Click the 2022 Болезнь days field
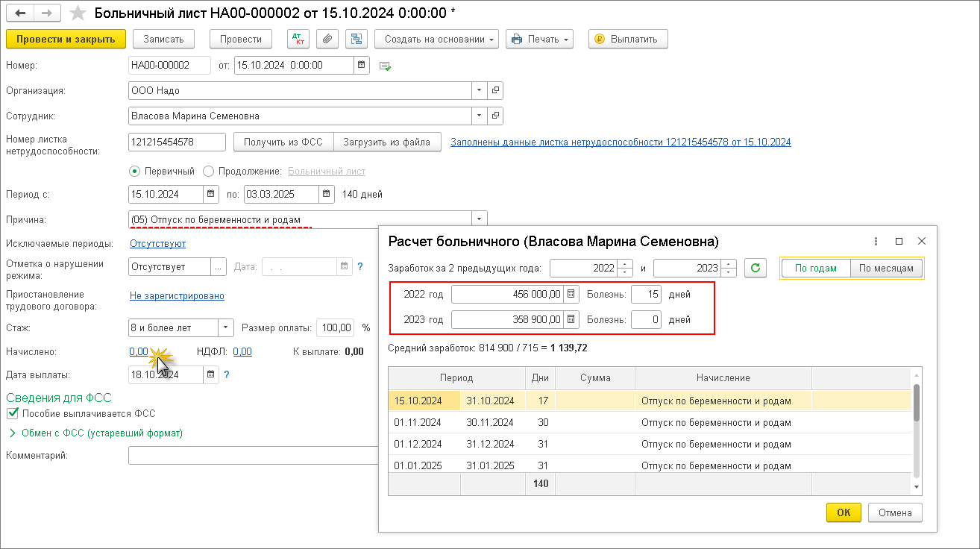980x549 pixels. [646, 294]
